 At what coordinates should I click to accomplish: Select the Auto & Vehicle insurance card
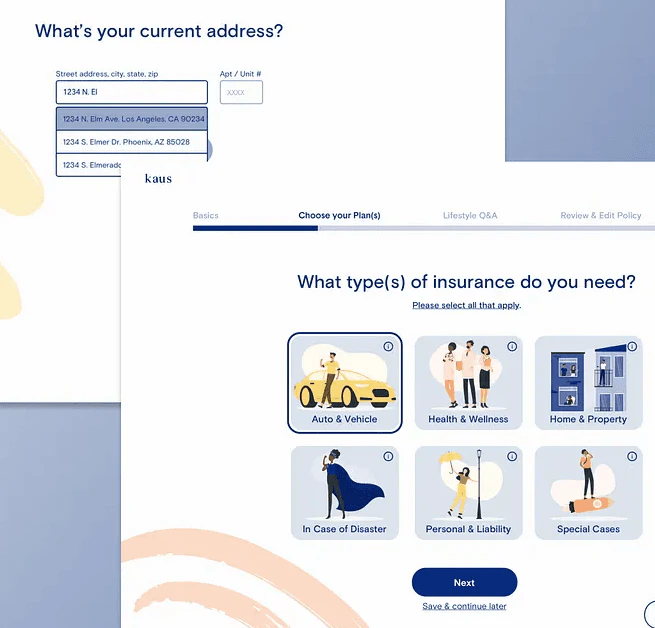344,383
